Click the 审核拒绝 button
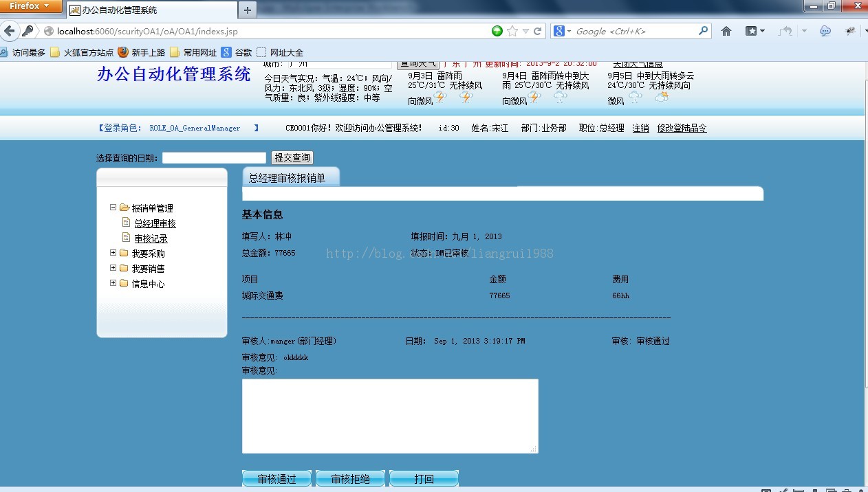Screen dimensions: 868x492 350,478
